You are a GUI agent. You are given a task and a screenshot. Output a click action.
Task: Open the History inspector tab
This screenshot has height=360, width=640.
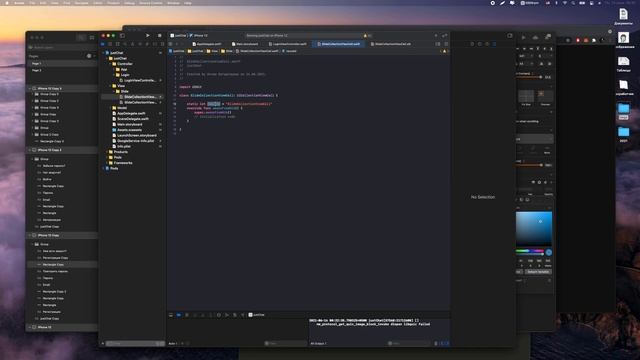pyautogui.click(x=480, y=44)
